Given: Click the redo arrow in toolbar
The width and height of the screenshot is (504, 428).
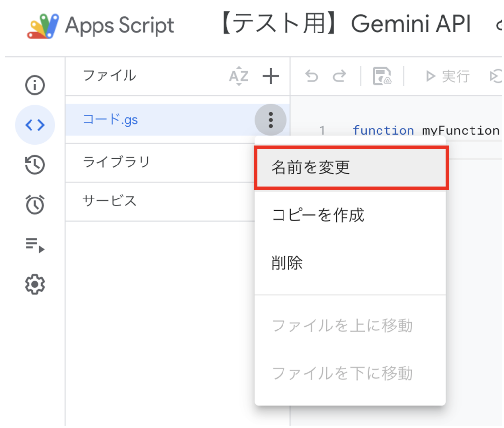Looking at the screenshot, I should 339,76.
